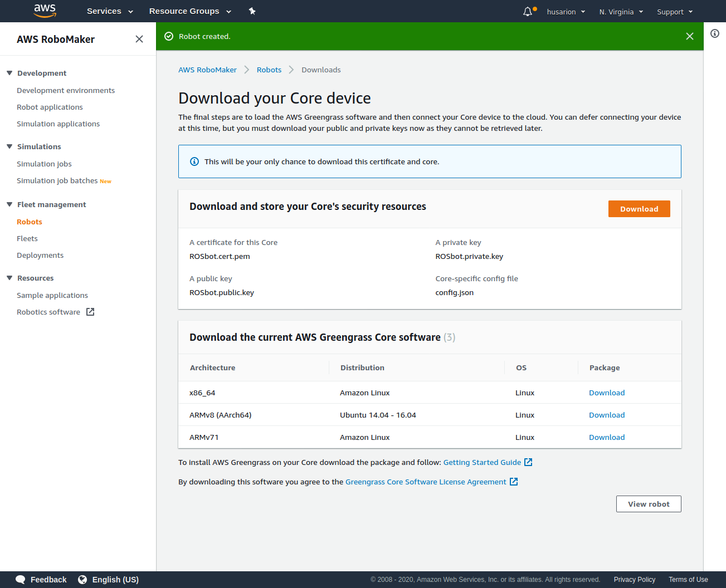Screen dimensions: 726x588
Task: Collapse the Simulations section
Action: pyautogui.click(x=9, y=146)
